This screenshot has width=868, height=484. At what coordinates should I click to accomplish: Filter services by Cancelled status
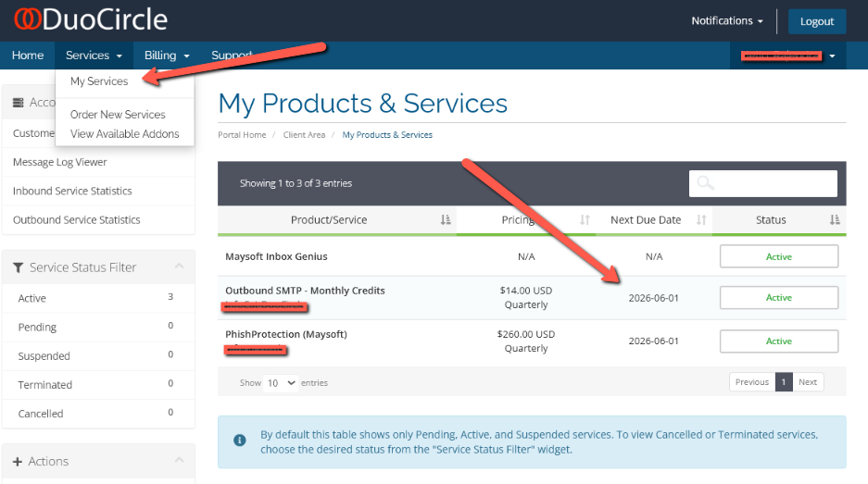[98, 413]
